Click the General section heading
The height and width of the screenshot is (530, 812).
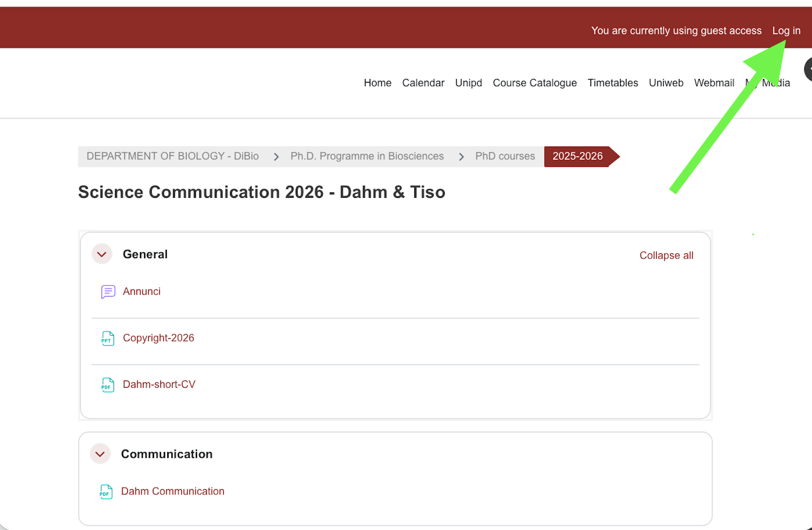(145, 254)
